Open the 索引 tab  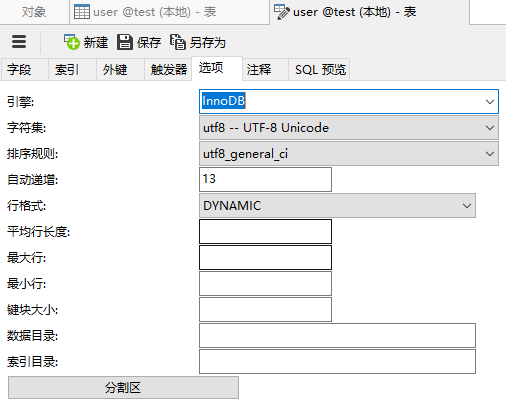[x=72, y=70]
